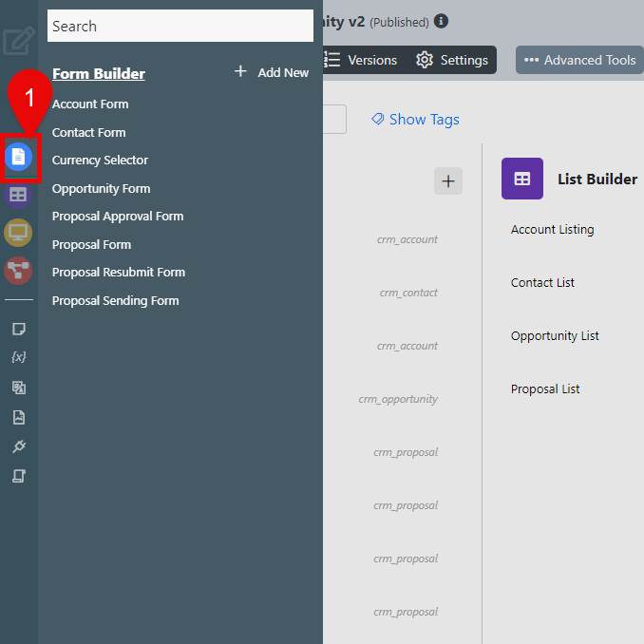644x644 pixels.
Task: Click the plug-in icon in sidebar
Action: click(18, 446)
